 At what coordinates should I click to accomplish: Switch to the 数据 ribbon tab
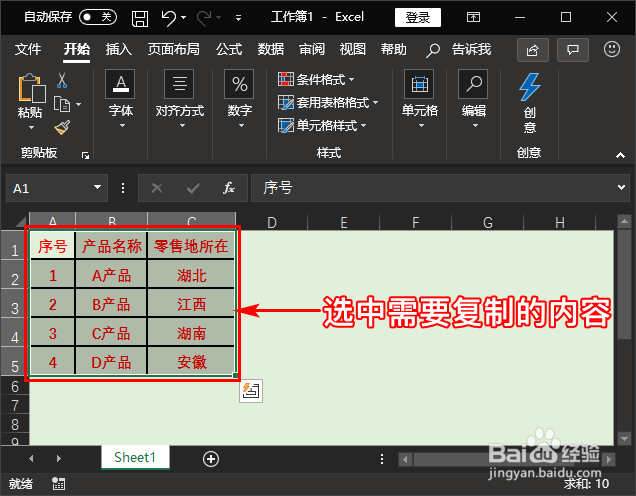click(271, 49)
